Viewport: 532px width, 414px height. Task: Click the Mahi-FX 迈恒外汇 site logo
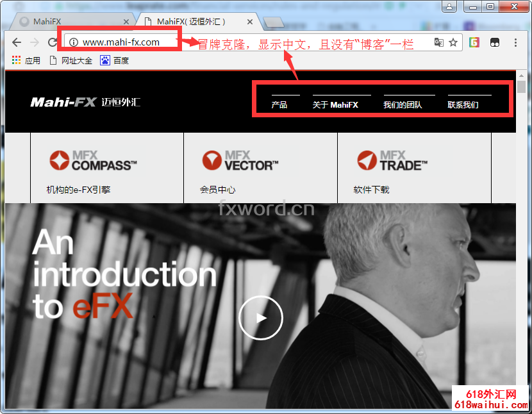point(85,102)
